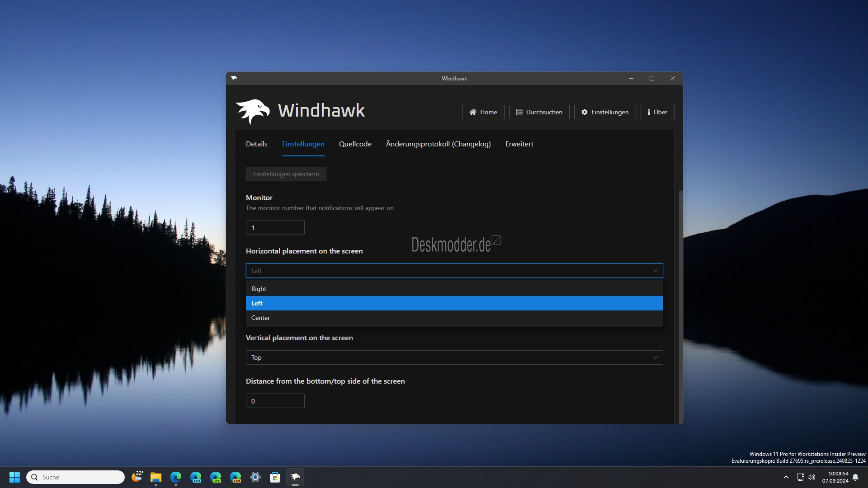Click Einstellungen speichern button
This screenshot has height=488, width=868.
coord(286,174)
